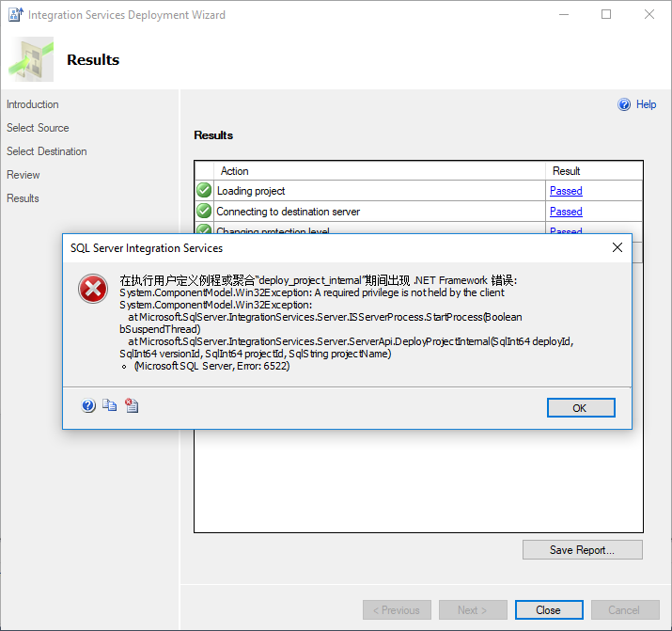The image size is (672, 631).
Task: Click the red error X icon
Action: (93, 291)
